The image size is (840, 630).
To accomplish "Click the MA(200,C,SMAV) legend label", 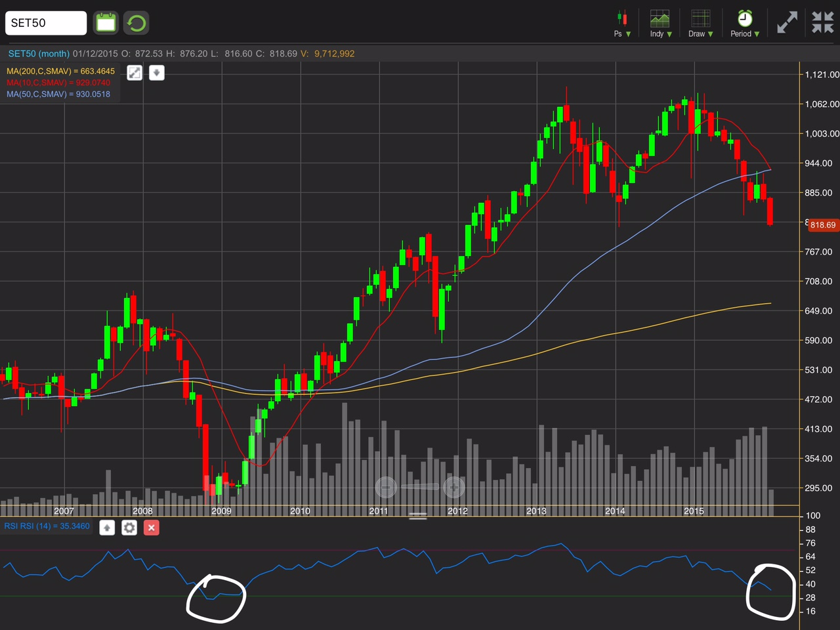I will click(60, 71).
